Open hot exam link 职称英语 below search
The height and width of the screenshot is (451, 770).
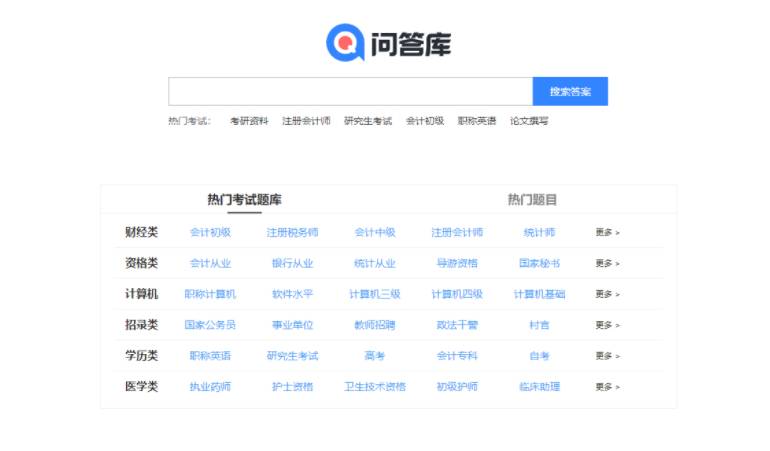(477, 121)
